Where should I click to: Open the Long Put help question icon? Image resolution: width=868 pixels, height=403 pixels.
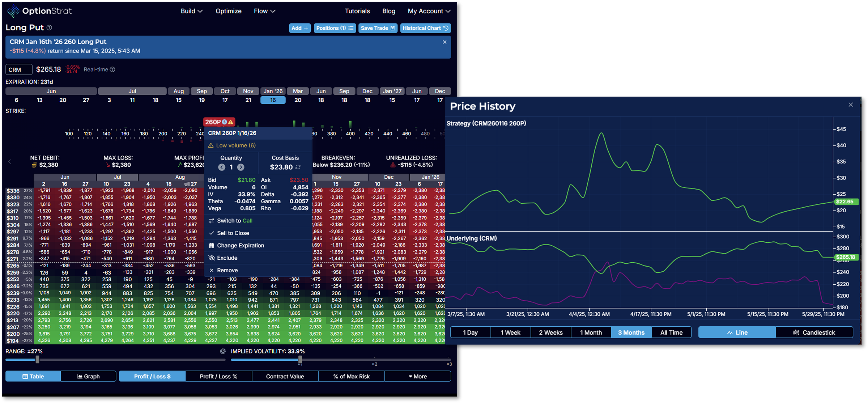click(50, 27)
